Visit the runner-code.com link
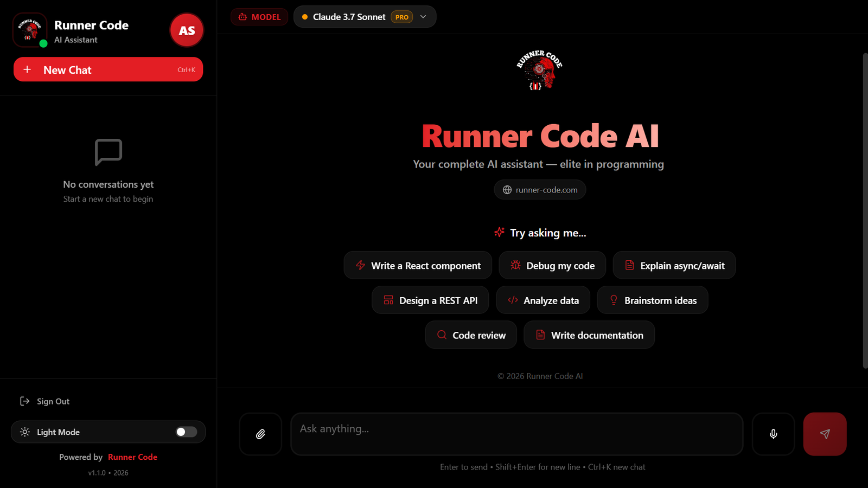868x488 pixels. pos(539,189)
